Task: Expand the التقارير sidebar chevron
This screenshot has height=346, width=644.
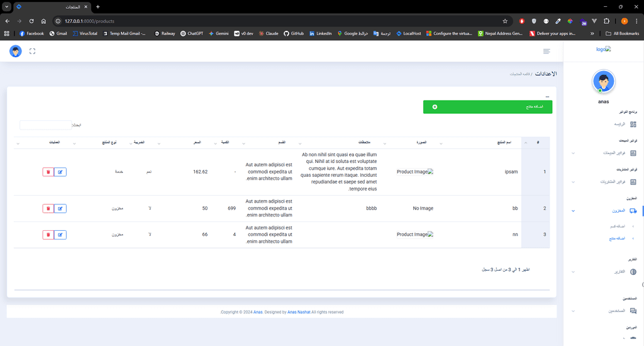Action: [x=574, y=272]
